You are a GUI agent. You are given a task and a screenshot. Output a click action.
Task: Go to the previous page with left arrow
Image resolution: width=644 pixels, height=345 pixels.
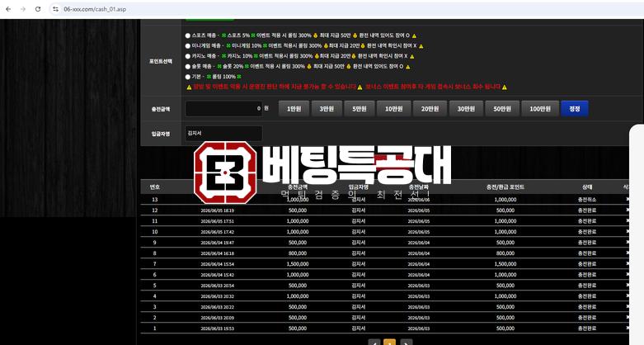[x=374, y=343]
